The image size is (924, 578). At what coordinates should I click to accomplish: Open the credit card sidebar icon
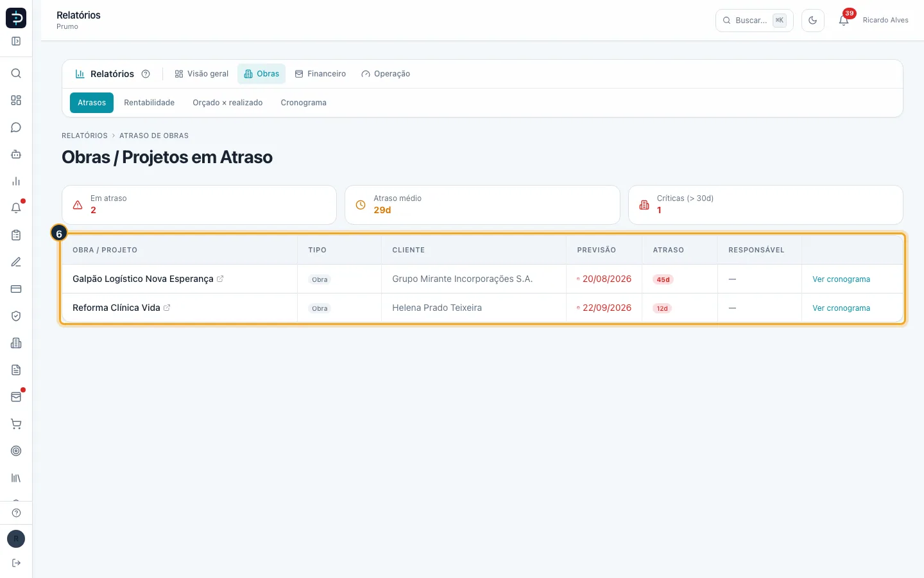coord(16,289)
